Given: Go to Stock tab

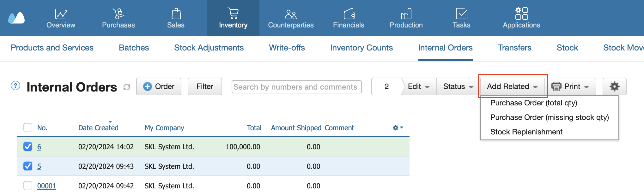Looking at the screenshot, I should click(x=567, y=48).
